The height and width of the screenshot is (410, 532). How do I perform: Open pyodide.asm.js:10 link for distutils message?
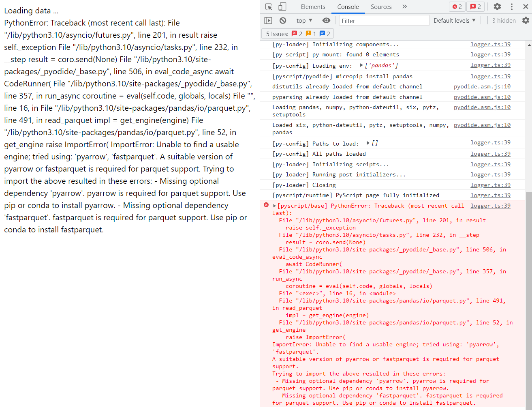tap(482, 87)
